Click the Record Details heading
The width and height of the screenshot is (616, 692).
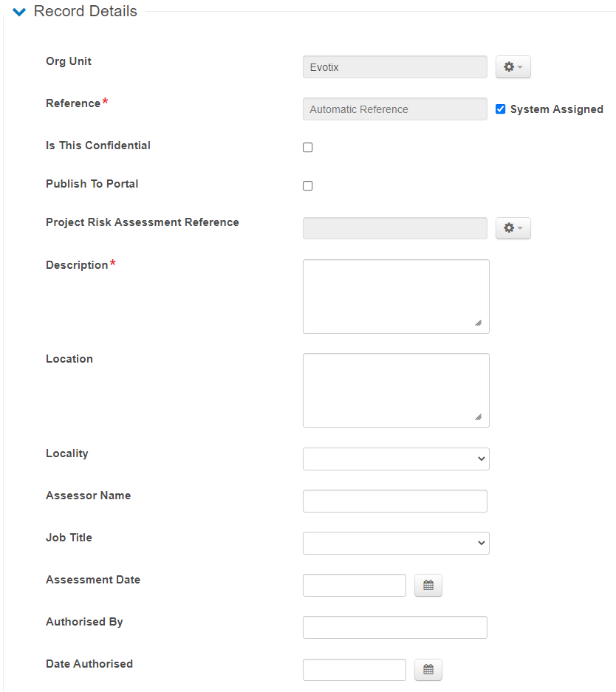coord(85,11)
